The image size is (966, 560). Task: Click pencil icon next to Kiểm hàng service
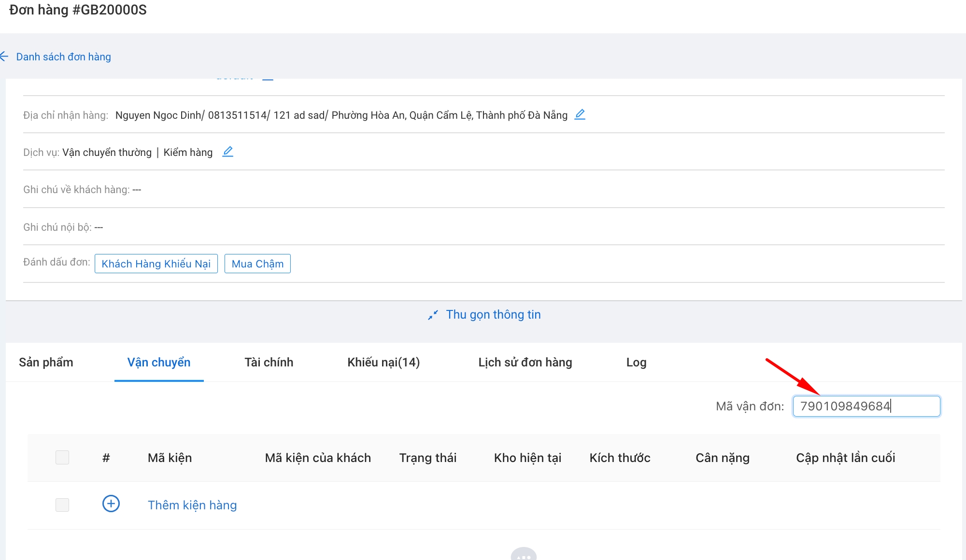coord(227,152)
